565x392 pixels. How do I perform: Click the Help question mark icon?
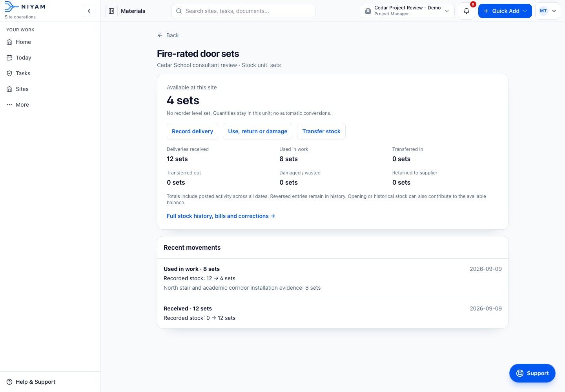click(x=9, y=382)
